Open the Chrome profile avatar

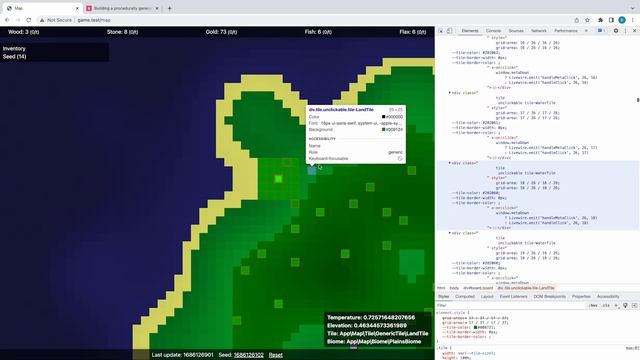[622, 20]
